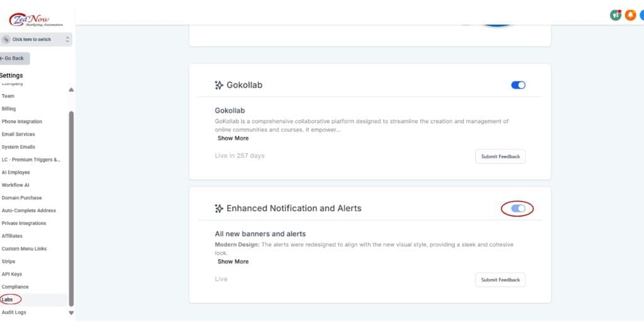Click the sidebar scrollbar up arrow
The width and height of the screenshot is (644, 331).
71,90
